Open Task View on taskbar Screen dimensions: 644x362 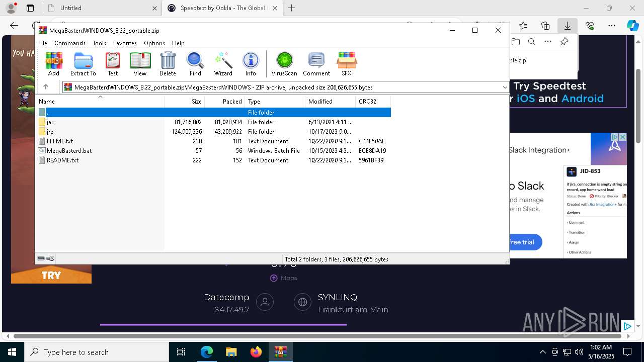point(181,352)
